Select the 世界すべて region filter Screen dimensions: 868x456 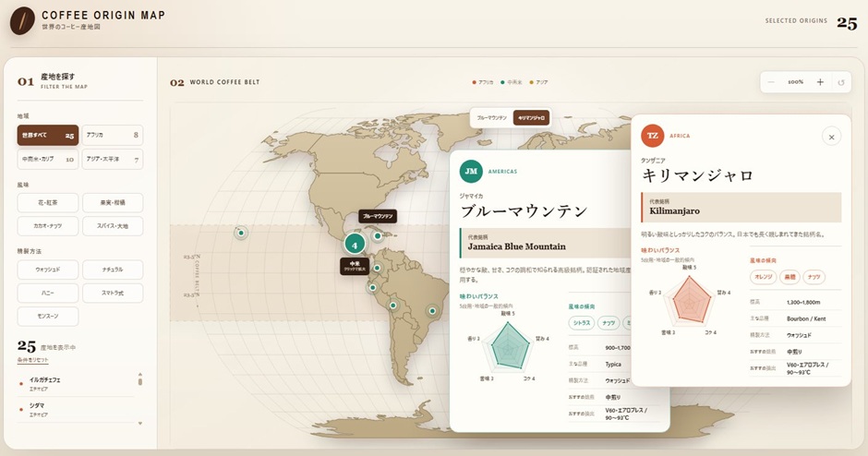click(x=48, y=135)
